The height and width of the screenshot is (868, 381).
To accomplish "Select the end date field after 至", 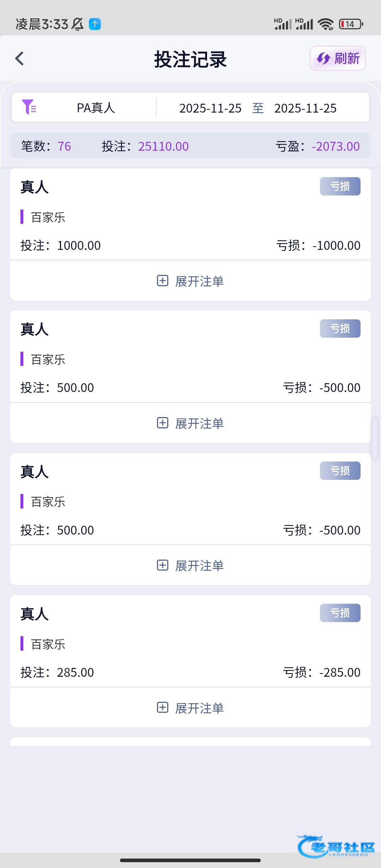I will pyautogui.click(x=305, y=108).
